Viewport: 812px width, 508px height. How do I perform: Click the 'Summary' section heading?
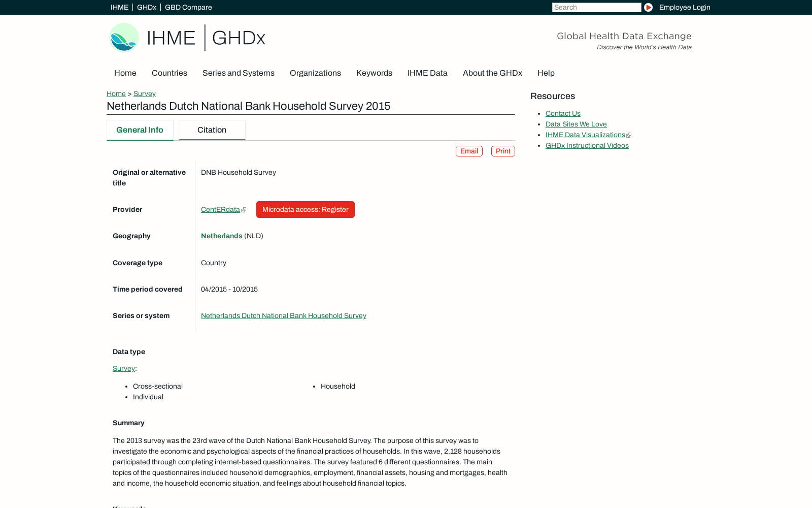coord(128,423)
